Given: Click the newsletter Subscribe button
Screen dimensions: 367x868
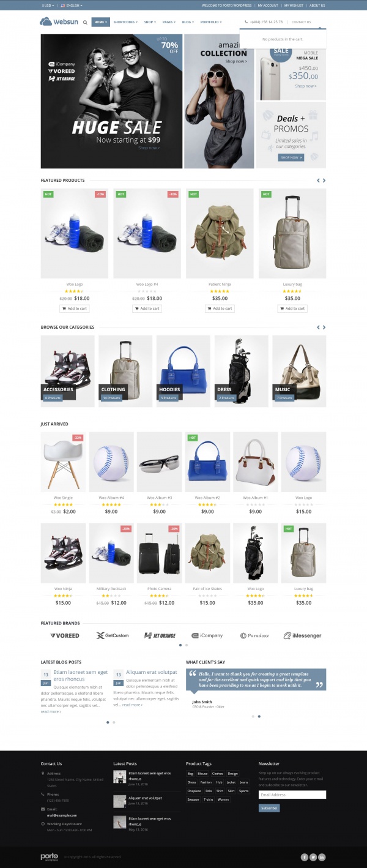Looking at the screenshot, I should pos(269,808).
